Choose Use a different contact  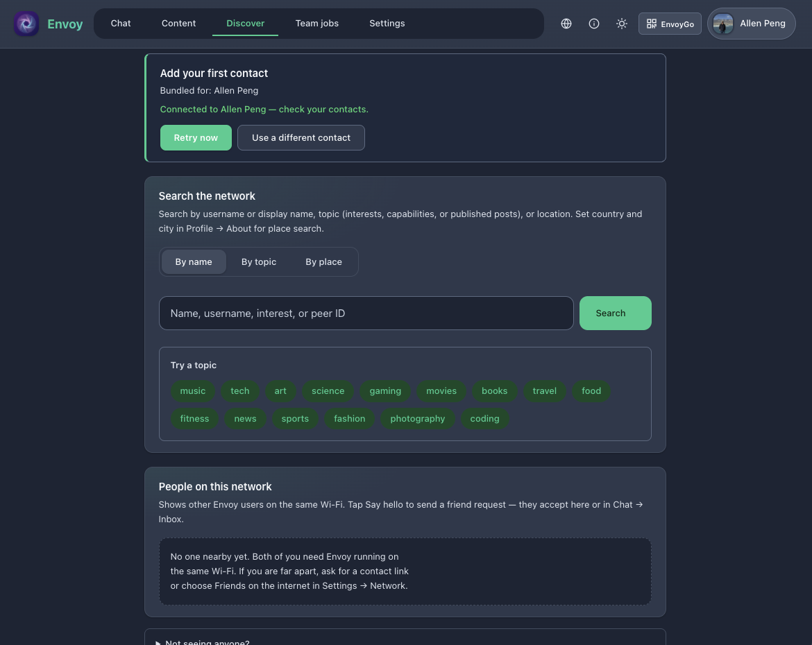(x=301, y=138)
